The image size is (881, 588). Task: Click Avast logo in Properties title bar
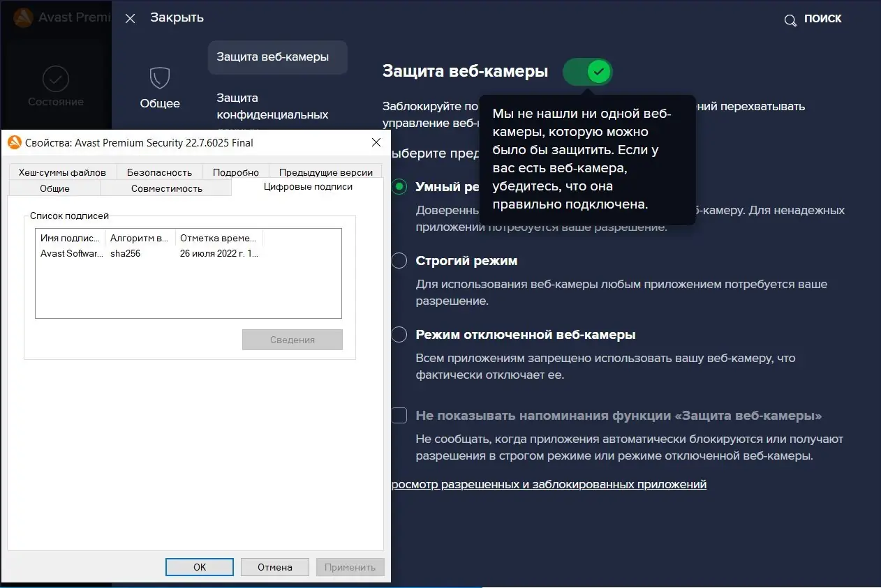tap(14, 142)
